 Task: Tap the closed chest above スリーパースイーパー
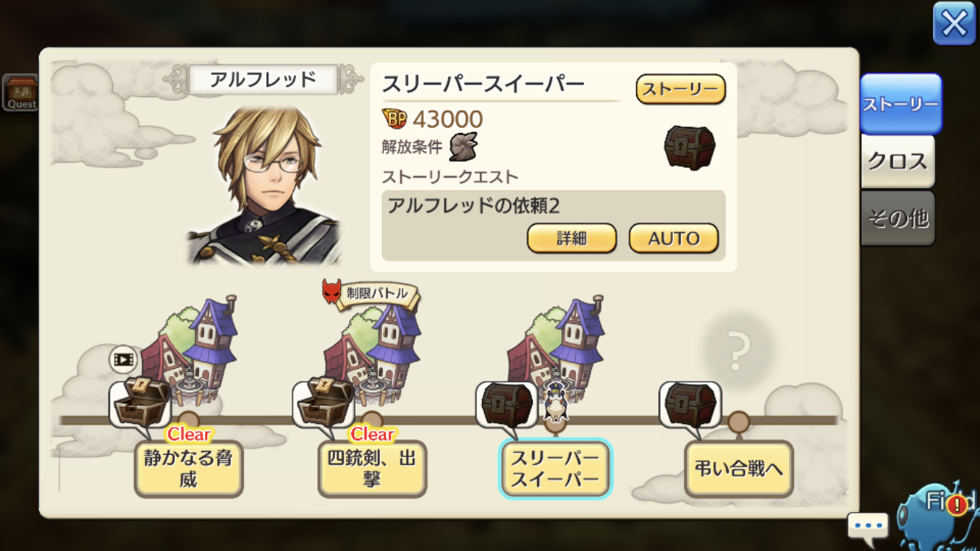coord(506,403)
